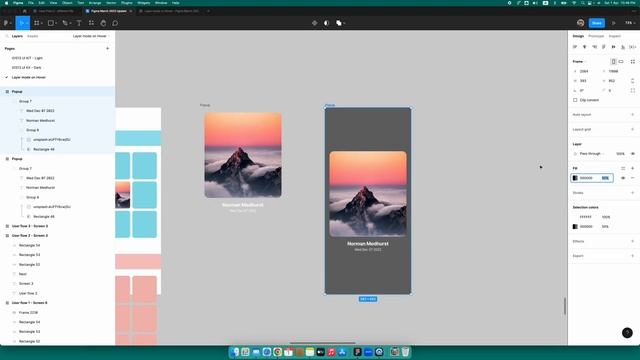The width and height of the screenshot is (640, 360).
Task: Click the Align left icon
Action: [x=575, y=47]
